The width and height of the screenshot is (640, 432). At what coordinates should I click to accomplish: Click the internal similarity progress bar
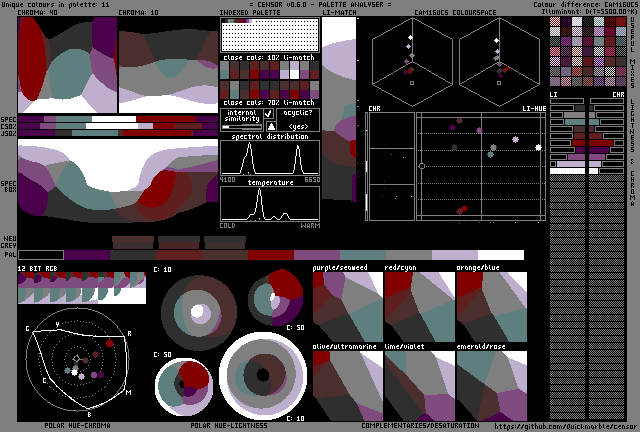(x=241, y=127)
